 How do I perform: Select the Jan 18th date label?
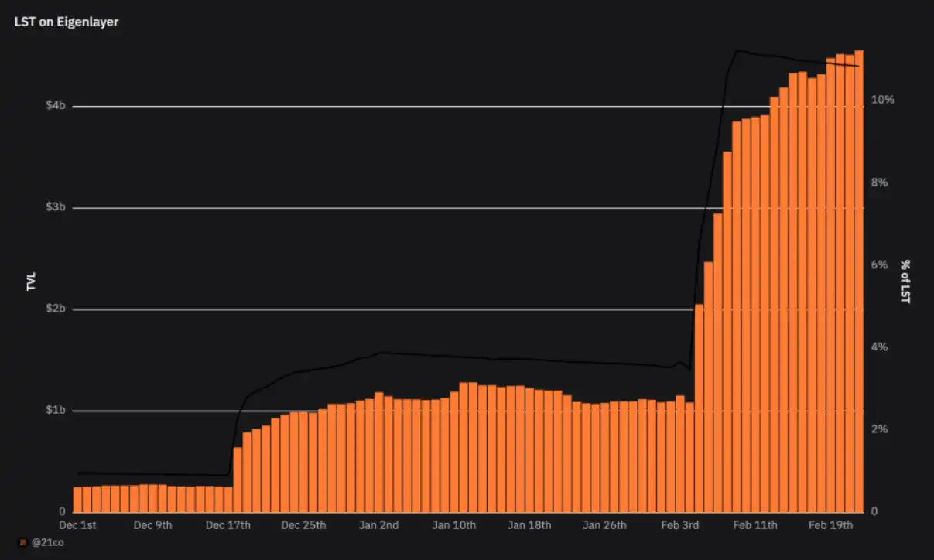point(529,525)
